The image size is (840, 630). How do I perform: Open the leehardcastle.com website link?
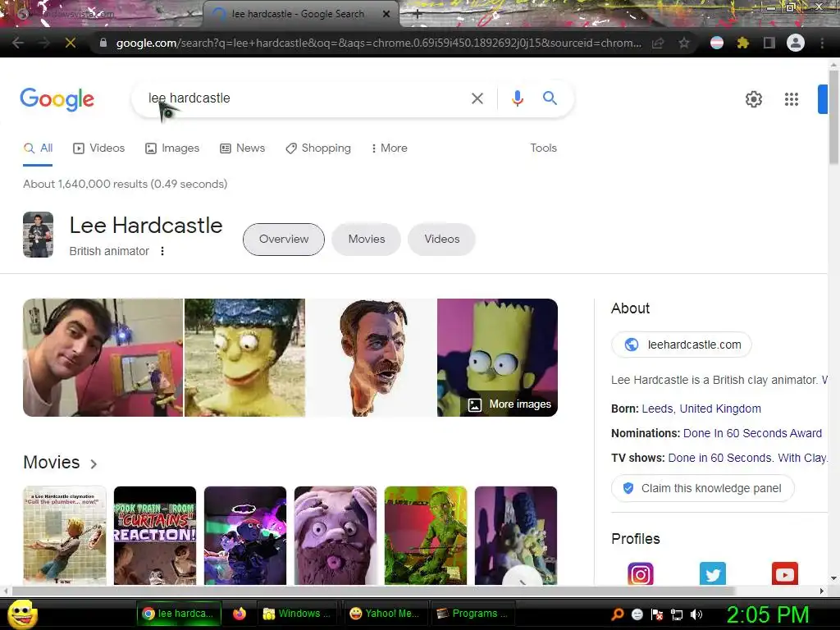pyautogui.click(x=682, y=345)
